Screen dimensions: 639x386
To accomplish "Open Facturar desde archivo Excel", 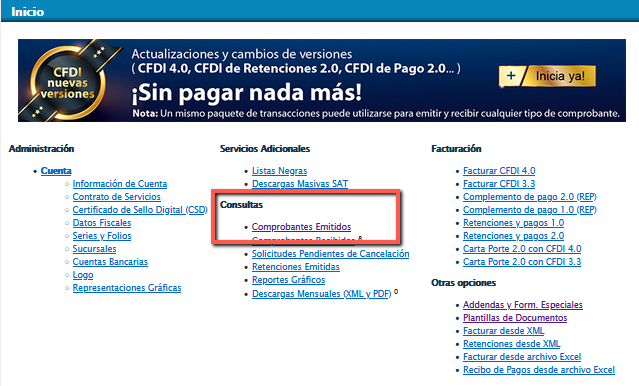I will tap(522, 357).
